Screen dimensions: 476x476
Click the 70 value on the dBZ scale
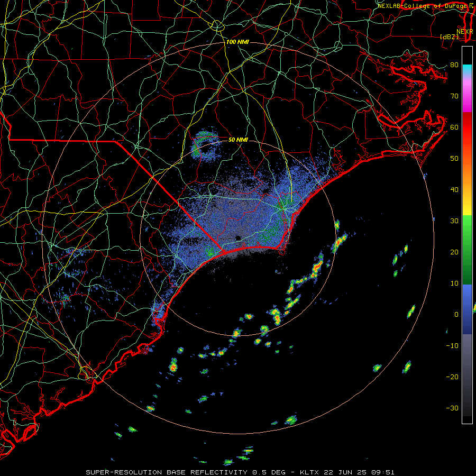tap(454, 96)
